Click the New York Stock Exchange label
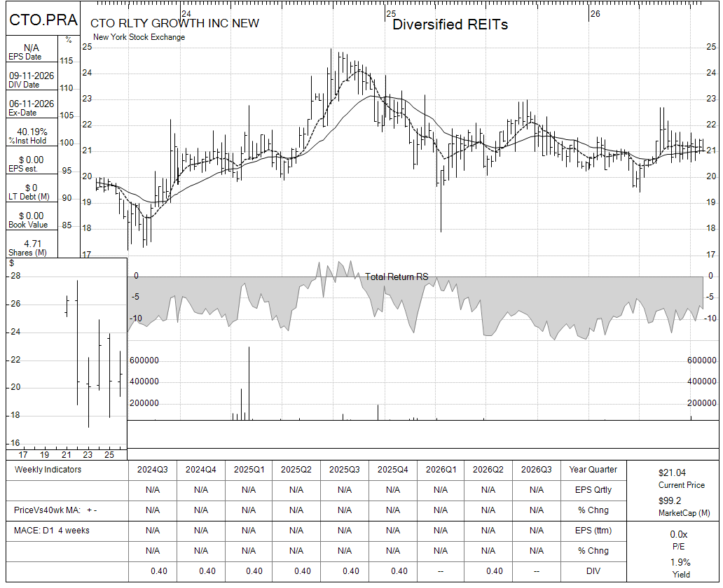The height and width of the screenshot is (588, 723). (x=139, y=37)
